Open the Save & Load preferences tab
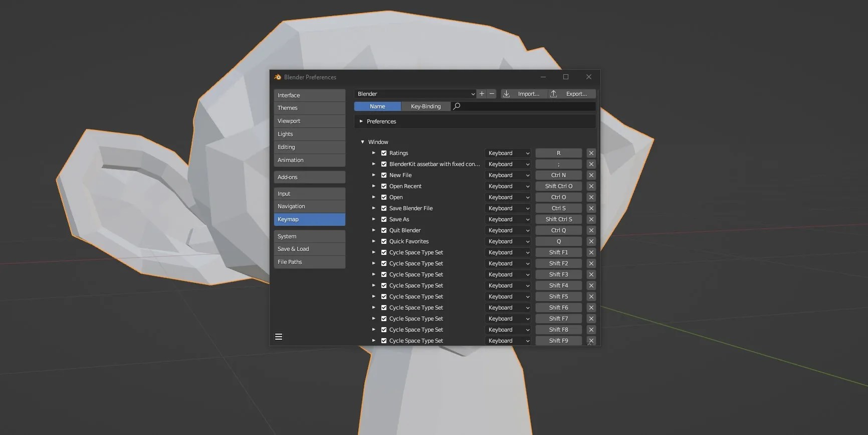This screenshot has height=435, width=868. 310,249
